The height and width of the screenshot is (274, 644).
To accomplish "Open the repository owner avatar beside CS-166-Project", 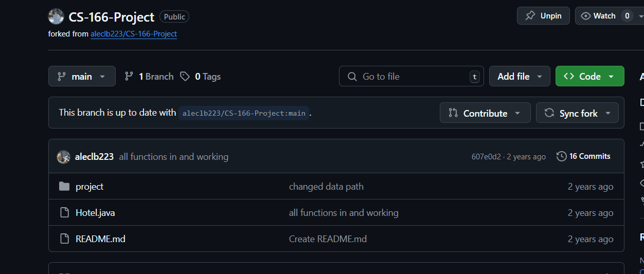I will pos(56,16).
